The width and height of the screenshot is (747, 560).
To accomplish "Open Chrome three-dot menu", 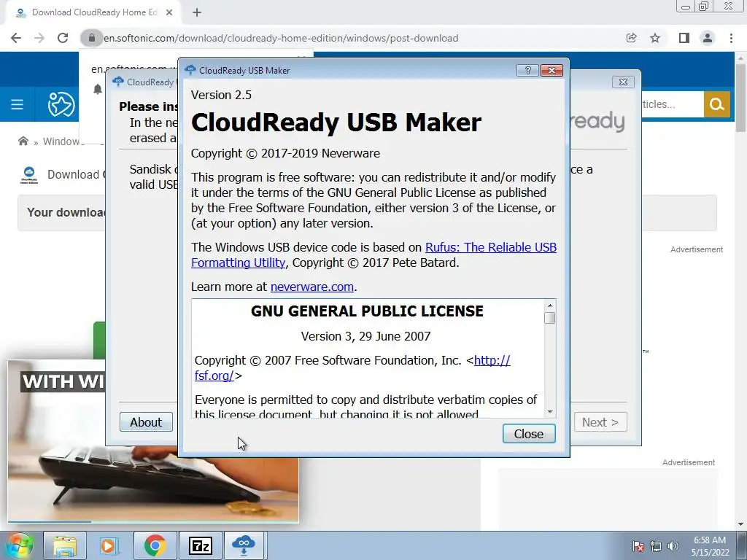I will tap(731, 38).
